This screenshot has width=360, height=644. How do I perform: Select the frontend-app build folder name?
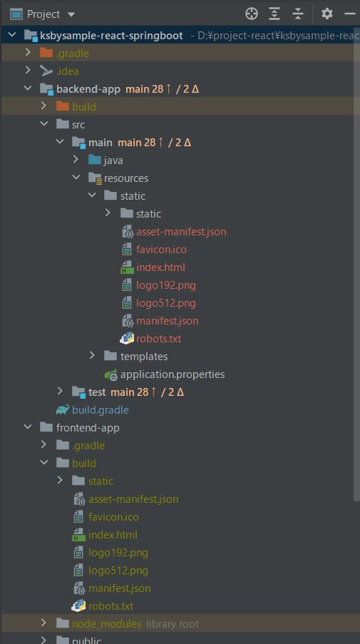point(83,464)
